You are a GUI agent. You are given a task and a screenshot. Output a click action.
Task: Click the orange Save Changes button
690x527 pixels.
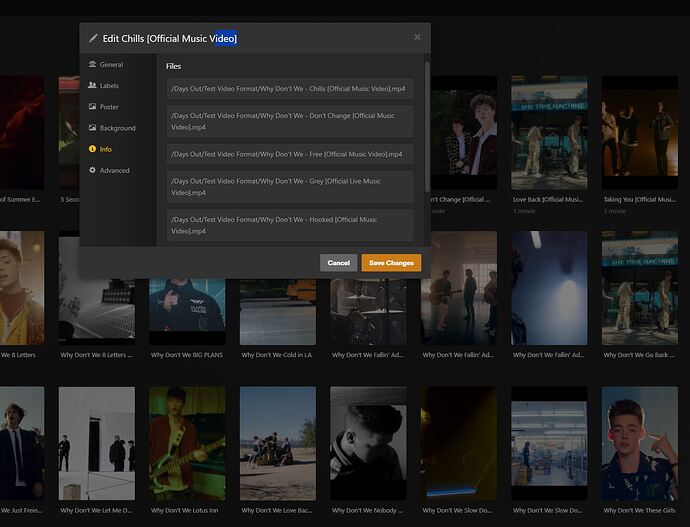click(x=391, y=262)
